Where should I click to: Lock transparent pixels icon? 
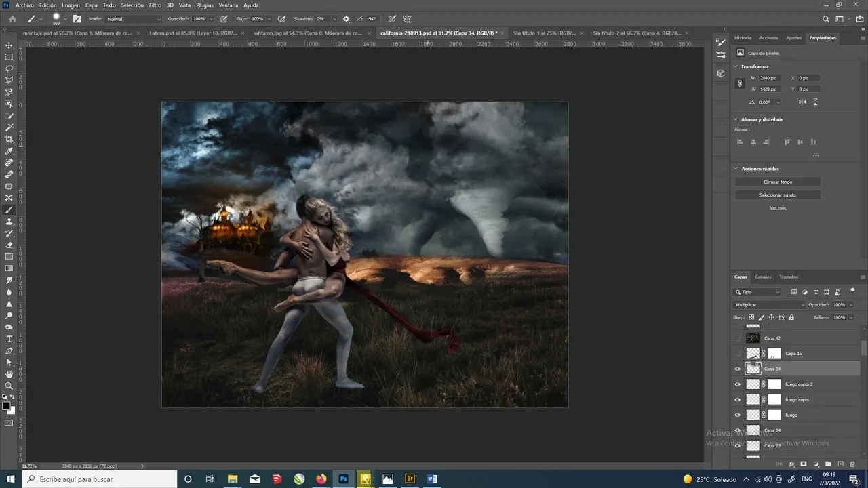tap(751, 317)
